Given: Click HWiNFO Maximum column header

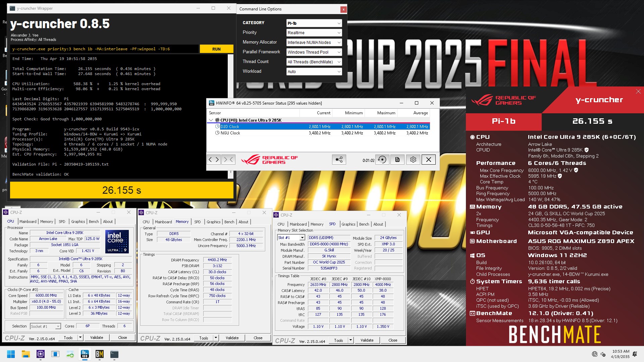Looking at the screenshot, I should click(x=381, y=113).
